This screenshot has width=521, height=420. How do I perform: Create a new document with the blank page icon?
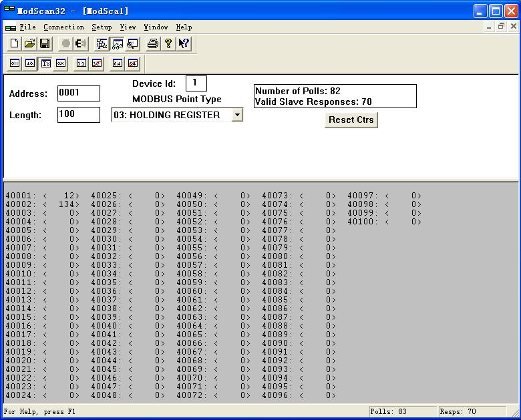[14, 43]
